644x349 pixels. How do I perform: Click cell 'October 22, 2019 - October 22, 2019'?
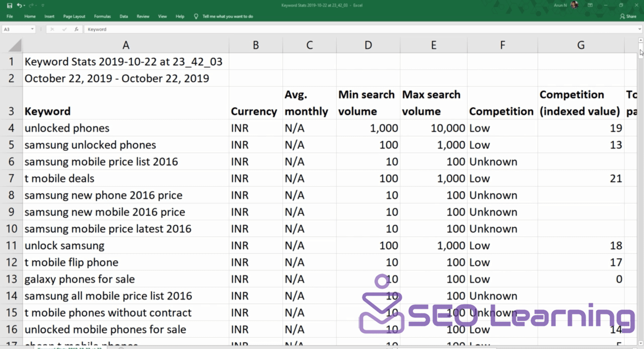pyautogui.click(x=126, y=78)
